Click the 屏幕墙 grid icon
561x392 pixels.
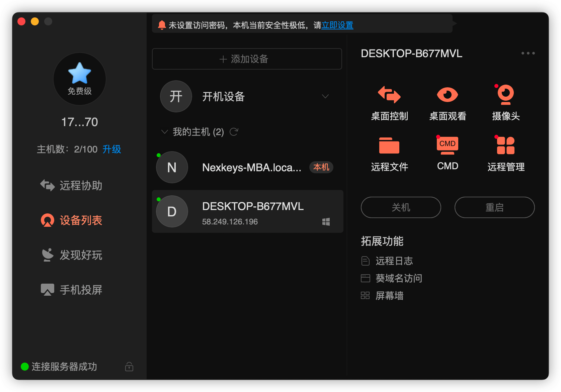coord(365,295)
